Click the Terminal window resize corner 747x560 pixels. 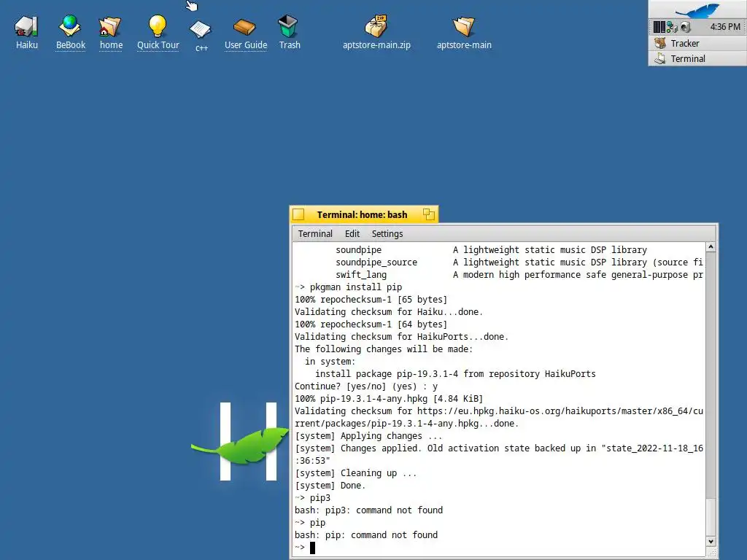tap(711, 553)
